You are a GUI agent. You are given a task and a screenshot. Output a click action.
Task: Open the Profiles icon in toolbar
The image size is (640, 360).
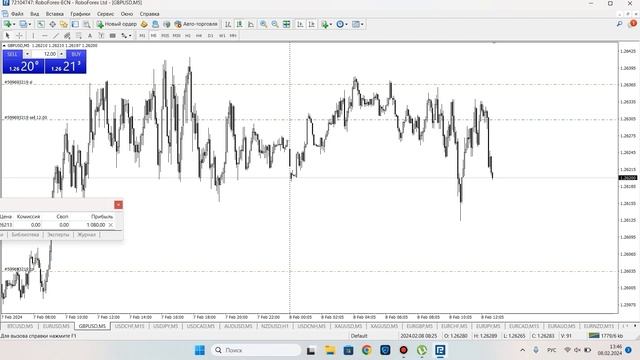[x=23, y=24]
